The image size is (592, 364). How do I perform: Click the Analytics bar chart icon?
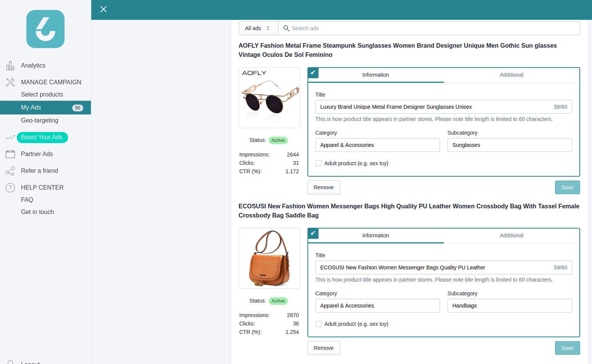(10, 66)
